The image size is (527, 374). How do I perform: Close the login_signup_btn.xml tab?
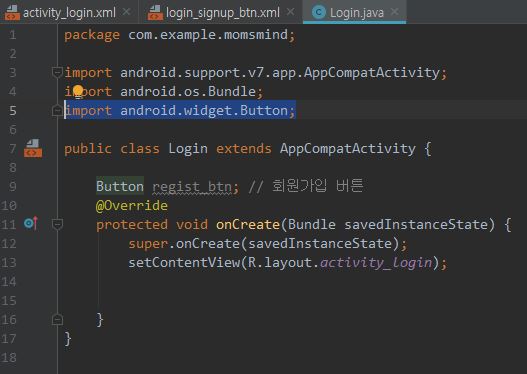[290, 12]
